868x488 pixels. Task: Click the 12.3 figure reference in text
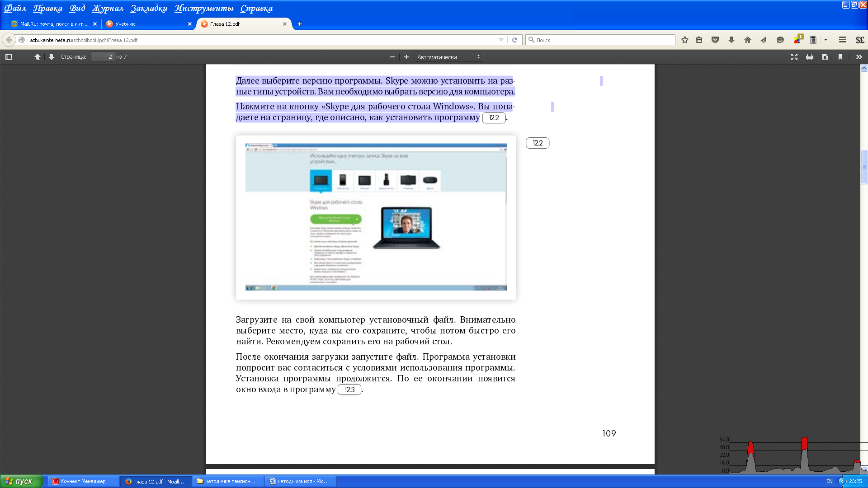click(349, 389)
